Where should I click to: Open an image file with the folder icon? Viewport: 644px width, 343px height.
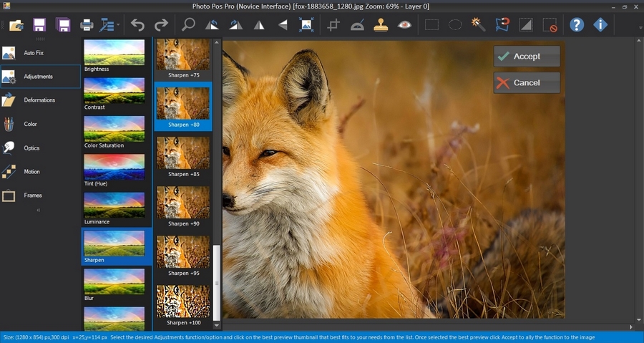16,25
